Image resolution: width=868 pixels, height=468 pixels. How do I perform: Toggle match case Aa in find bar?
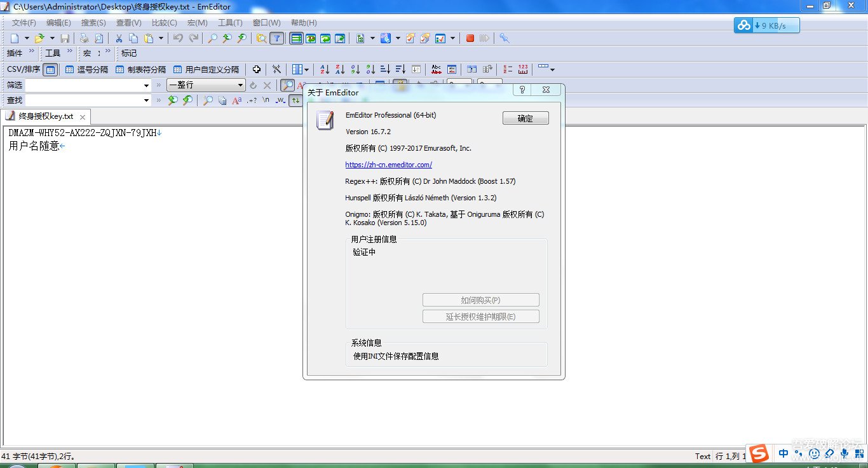tap(237, 100)
